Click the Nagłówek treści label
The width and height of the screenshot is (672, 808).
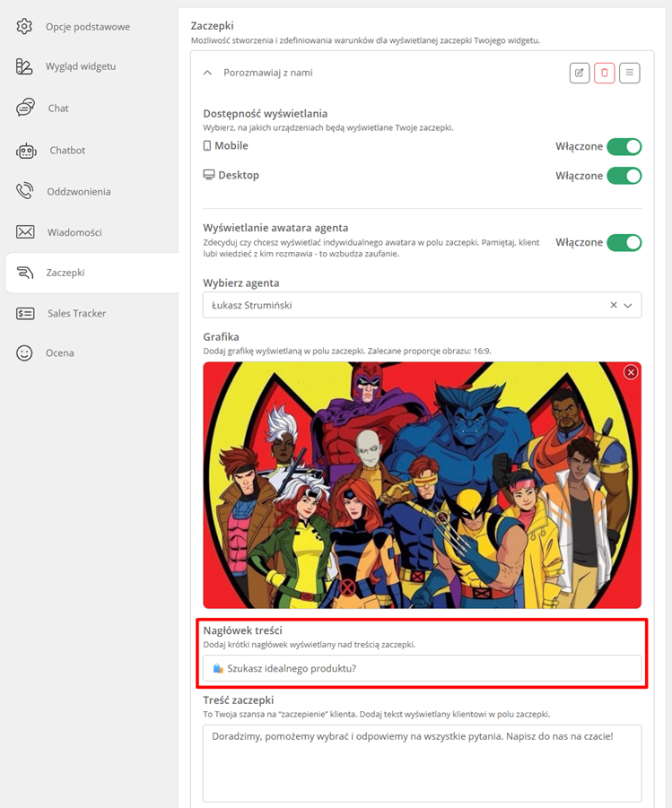242,630
